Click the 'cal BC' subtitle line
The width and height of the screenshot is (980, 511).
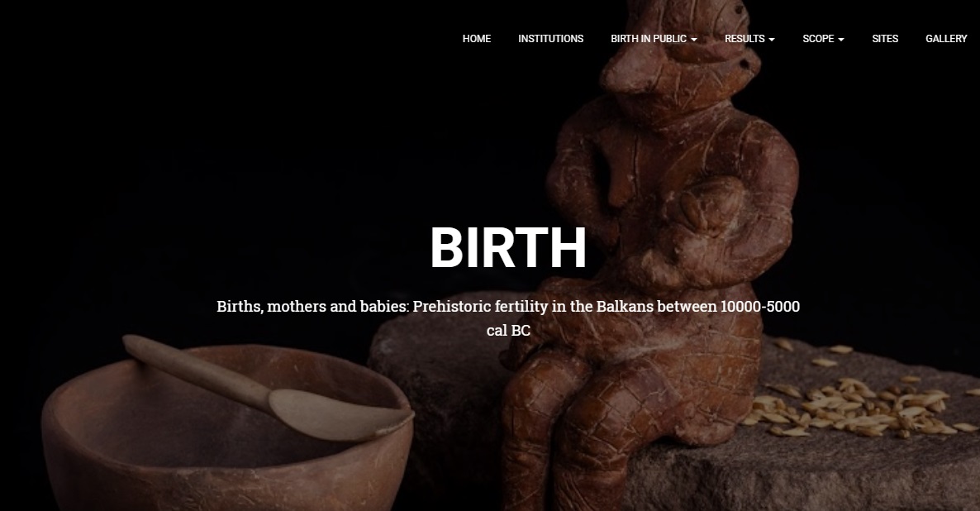(x=508, y=330)
